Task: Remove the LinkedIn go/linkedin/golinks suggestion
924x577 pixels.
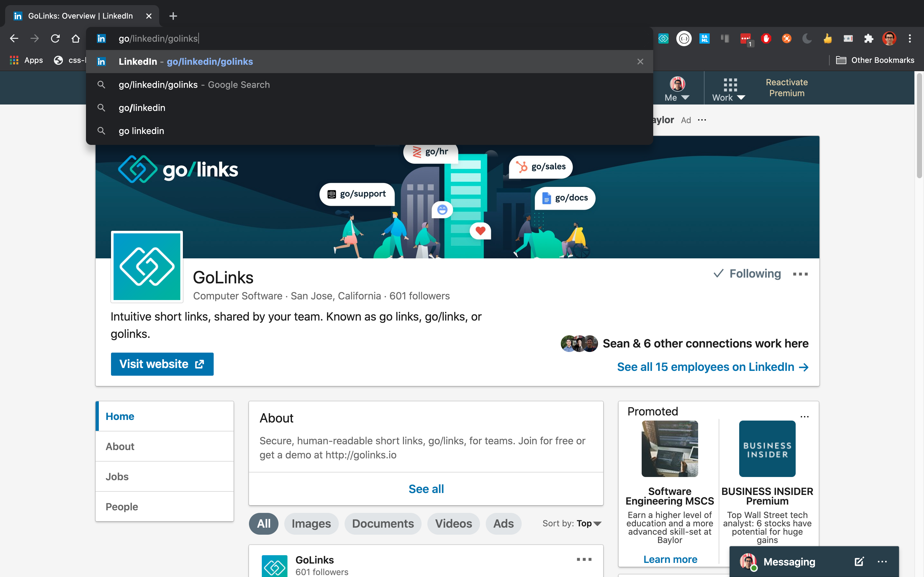Action: click(640, 62)
